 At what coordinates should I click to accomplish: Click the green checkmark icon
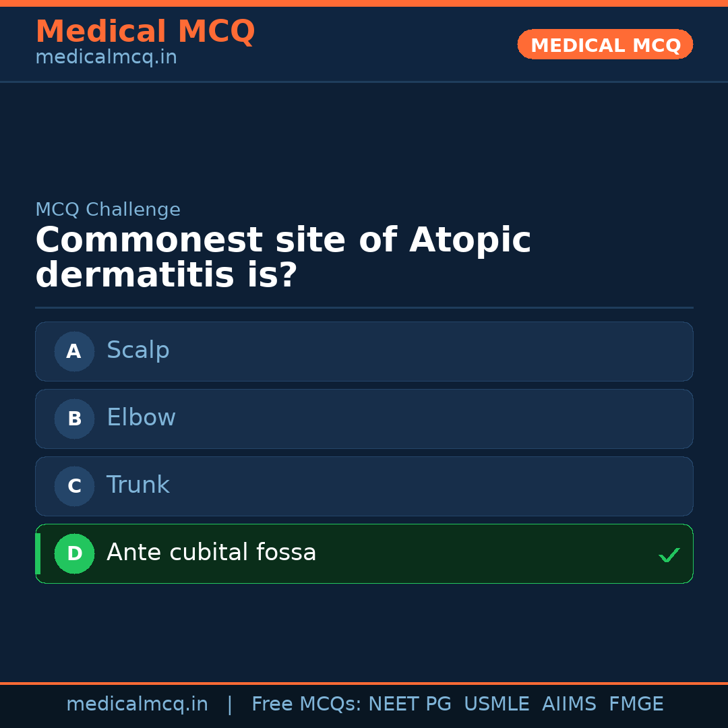pos(669,555)
